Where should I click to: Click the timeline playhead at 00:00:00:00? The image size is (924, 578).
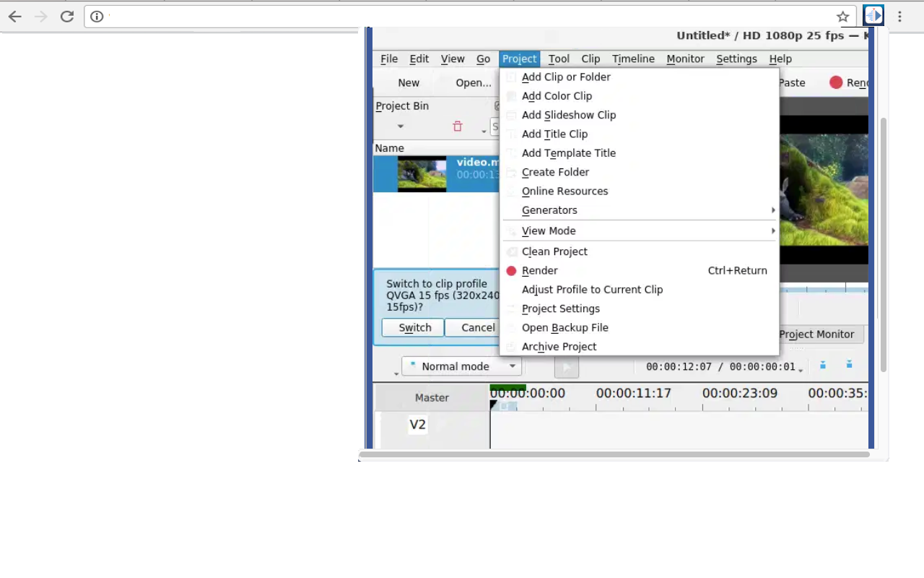(494, 406)
